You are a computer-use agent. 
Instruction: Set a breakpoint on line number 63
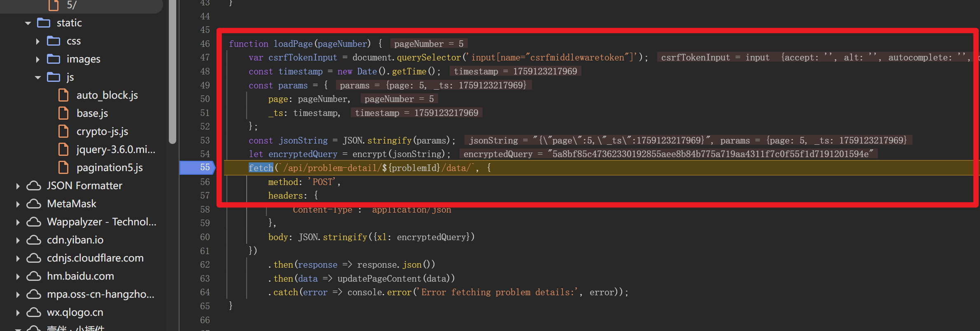205,278
